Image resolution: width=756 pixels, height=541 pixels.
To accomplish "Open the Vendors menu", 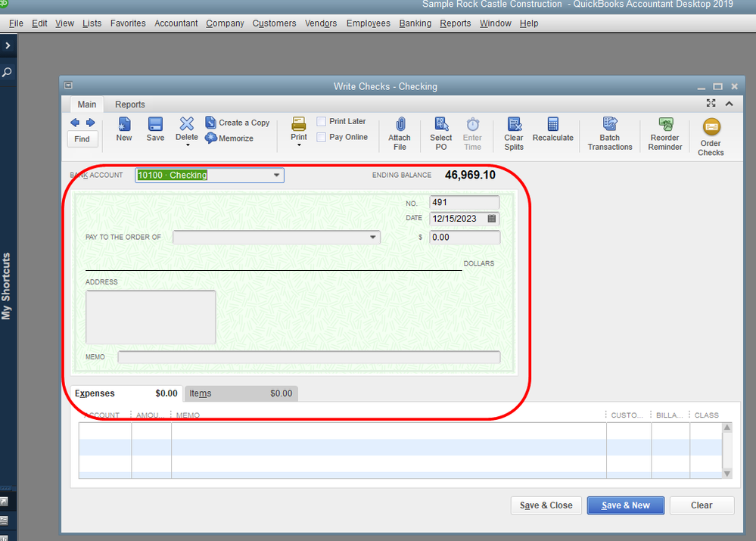I will click(x=321, y=23).
